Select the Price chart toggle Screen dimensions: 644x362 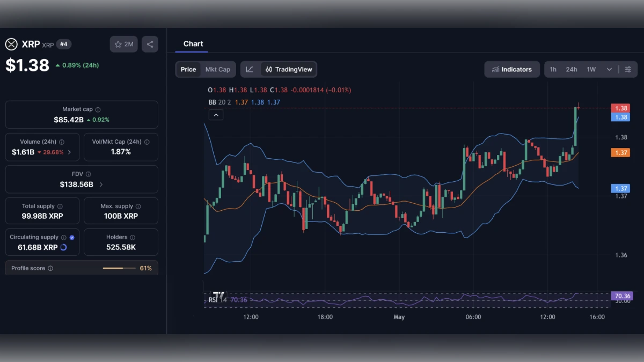click(x=188, y=69)
